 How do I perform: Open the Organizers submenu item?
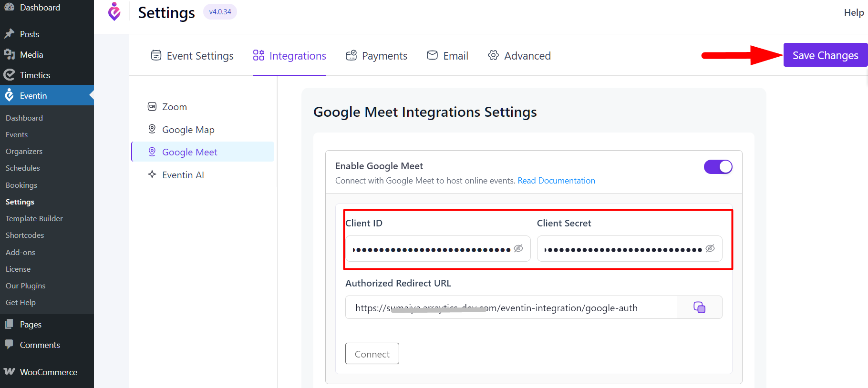point(24,151)
